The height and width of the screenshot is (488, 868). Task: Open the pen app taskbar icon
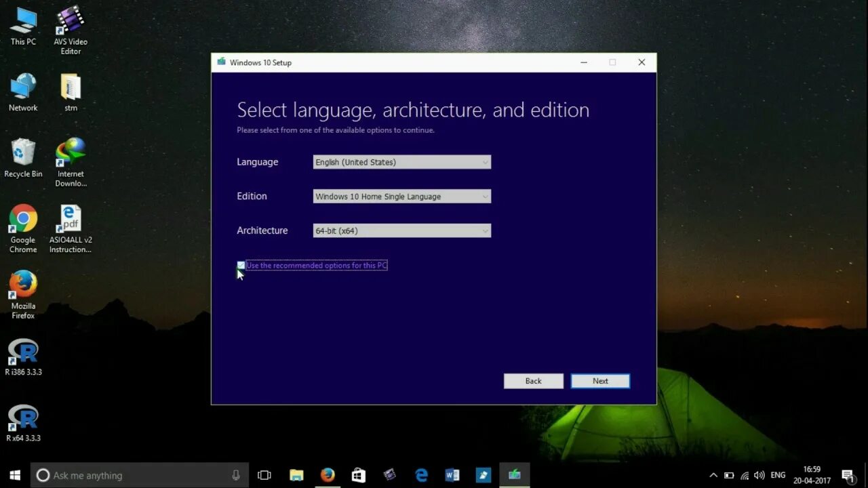coord(484,475)
